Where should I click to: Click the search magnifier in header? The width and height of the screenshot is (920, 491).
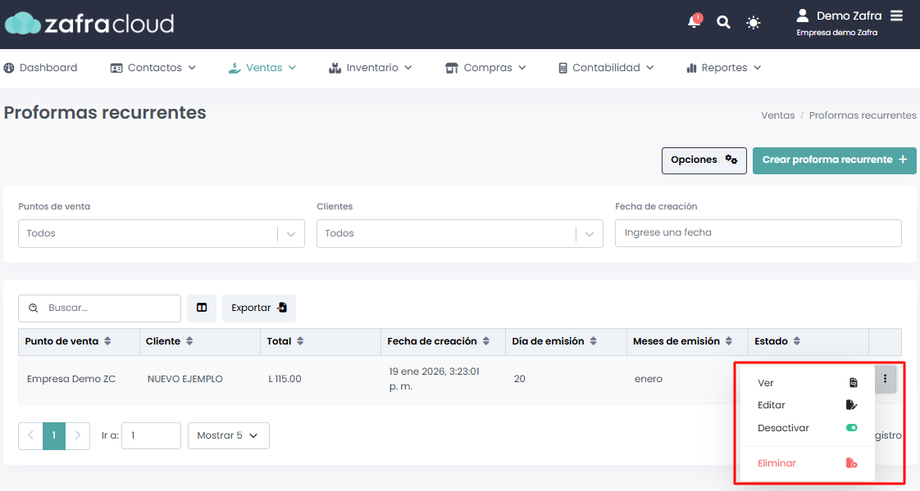tap(723, 22)
